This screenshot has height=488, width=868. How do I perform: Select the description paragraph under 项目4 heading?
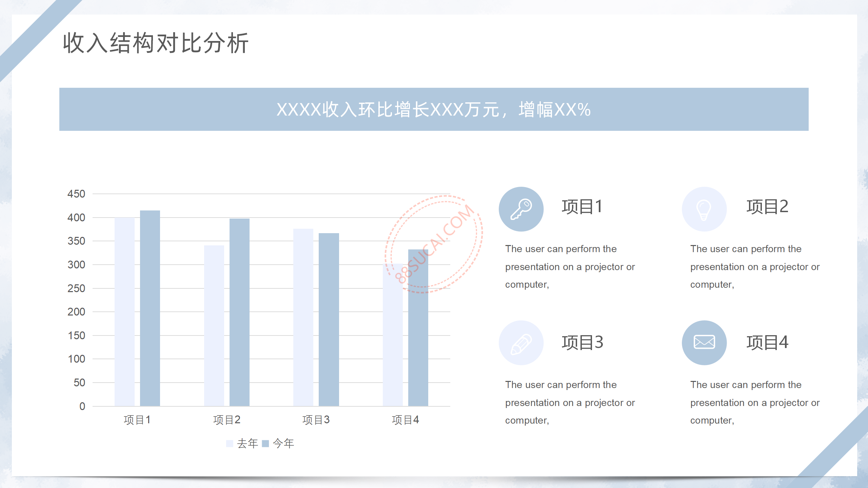point(755,403)
